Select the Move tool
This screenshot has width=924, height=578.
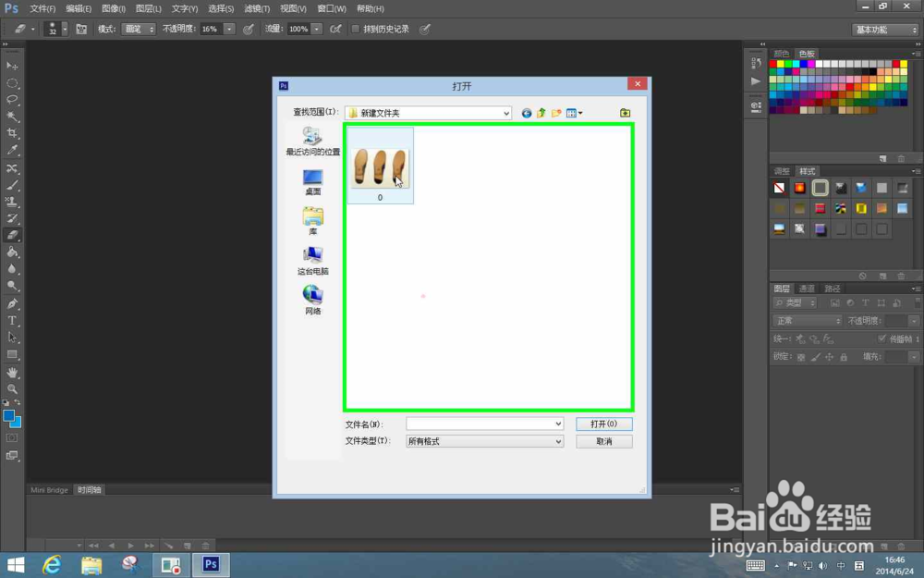(12, 67)
